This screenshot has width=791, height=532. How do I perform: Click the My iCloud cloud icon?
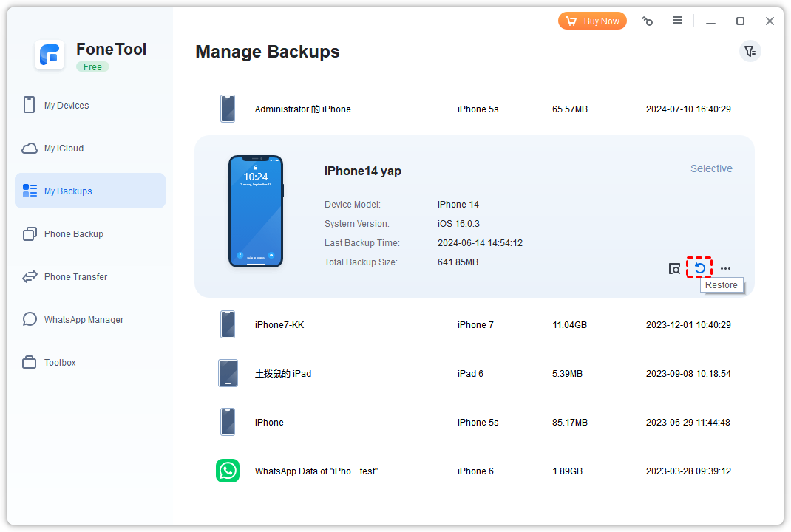30,149
